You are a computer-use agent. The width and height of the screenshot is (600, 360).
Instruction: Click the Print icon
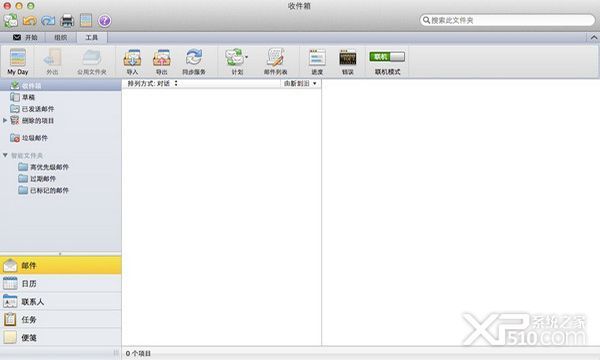click(x=67, y=20)
